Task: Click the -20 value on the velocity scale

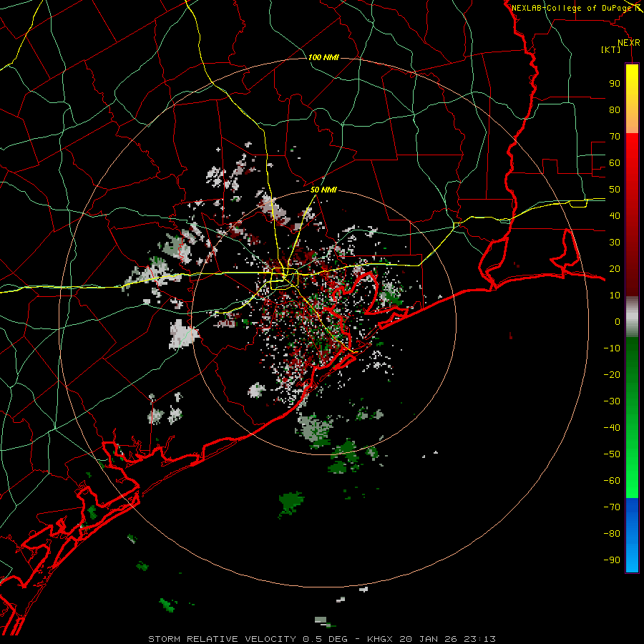Action: [x=612, y=374]
